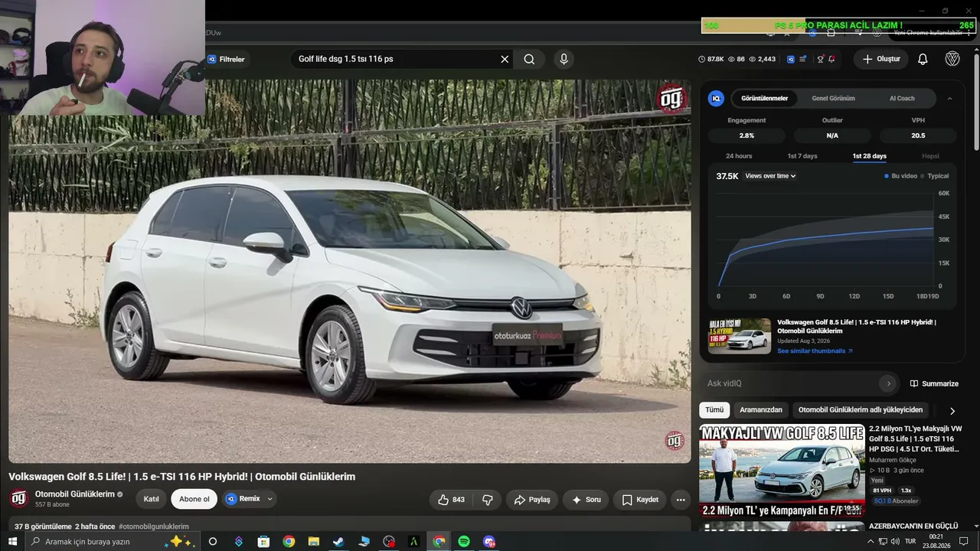Click the Katıl join button
The image size is (980, 551).
[152, 499]
